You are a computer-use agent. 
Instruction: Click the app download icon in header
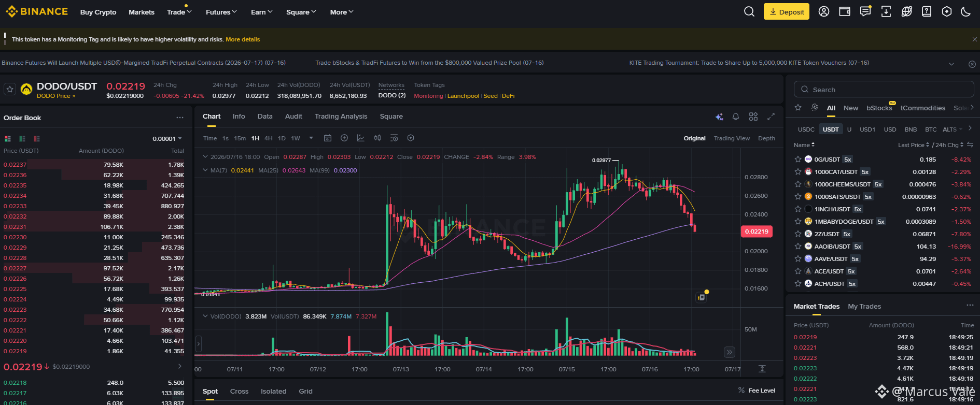(x=886, y=11)
